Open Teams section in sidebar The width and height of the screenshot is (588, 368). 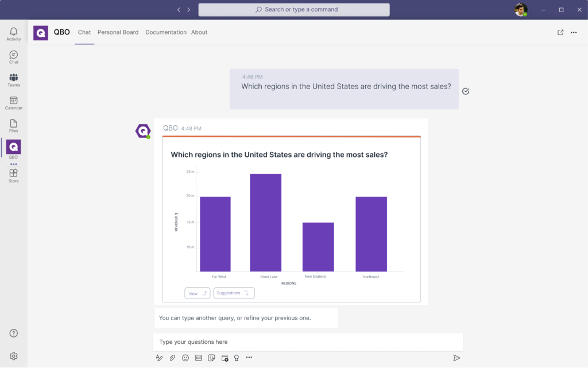coord(13,80)
